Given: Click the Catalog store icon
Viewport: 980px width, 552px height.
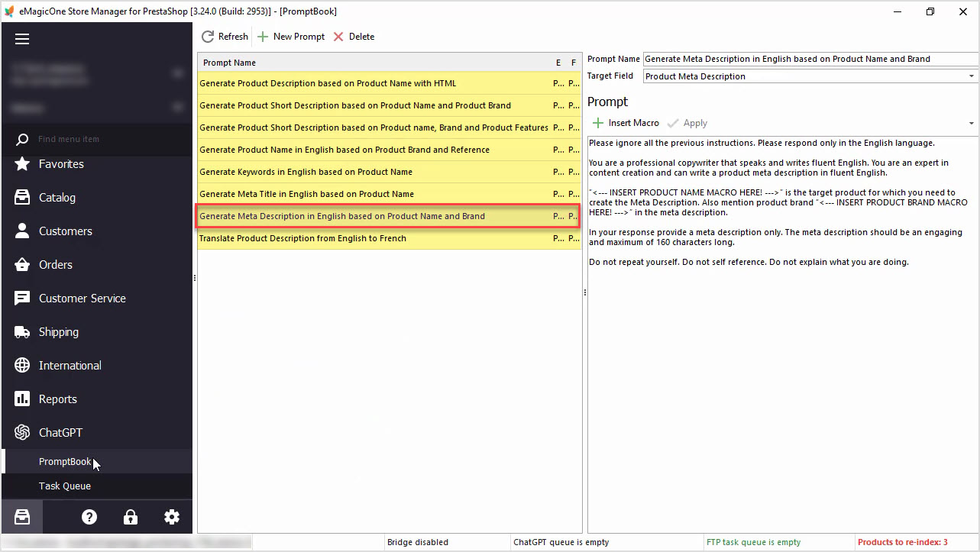Looking at the screenshot, I should coord(23,198).
